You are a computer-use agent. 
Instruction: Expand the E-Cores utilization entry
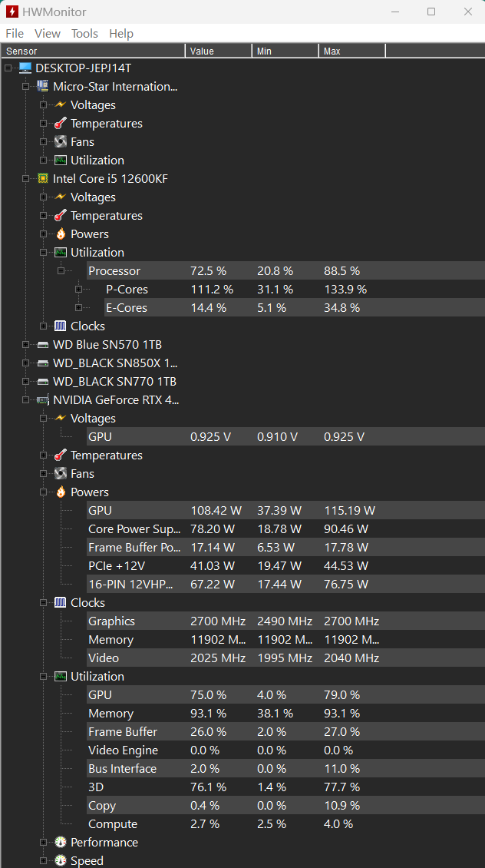pos(78,307)
